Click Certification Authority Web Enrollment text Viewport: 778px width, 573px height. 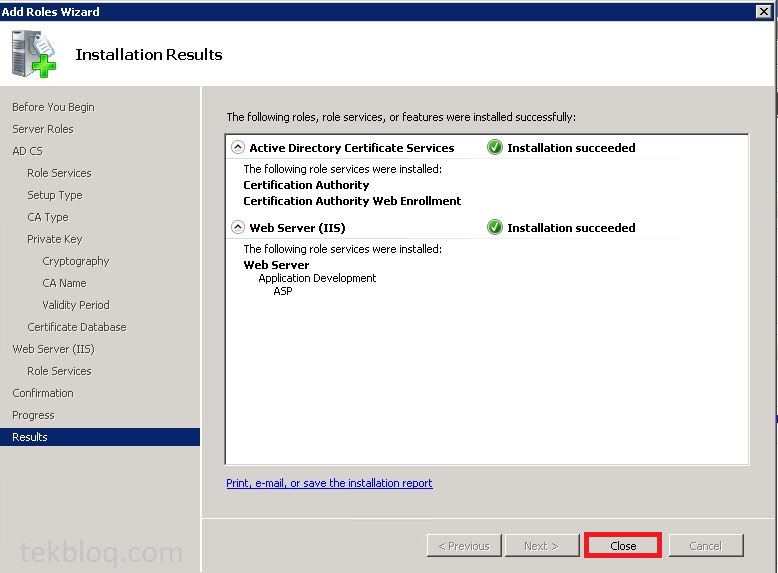[x=352, y=201]
